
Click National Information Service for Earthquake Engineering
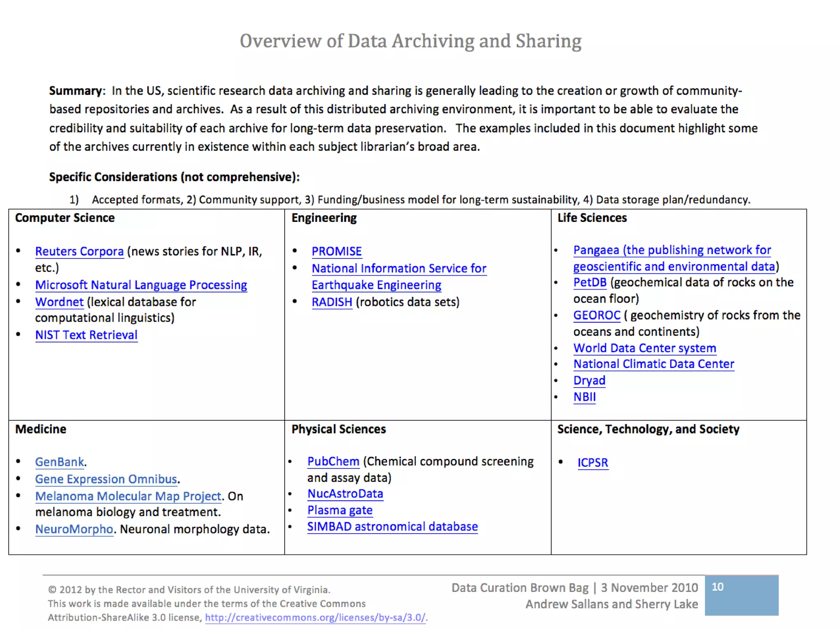pyautogui.click(x=399, y=268)
